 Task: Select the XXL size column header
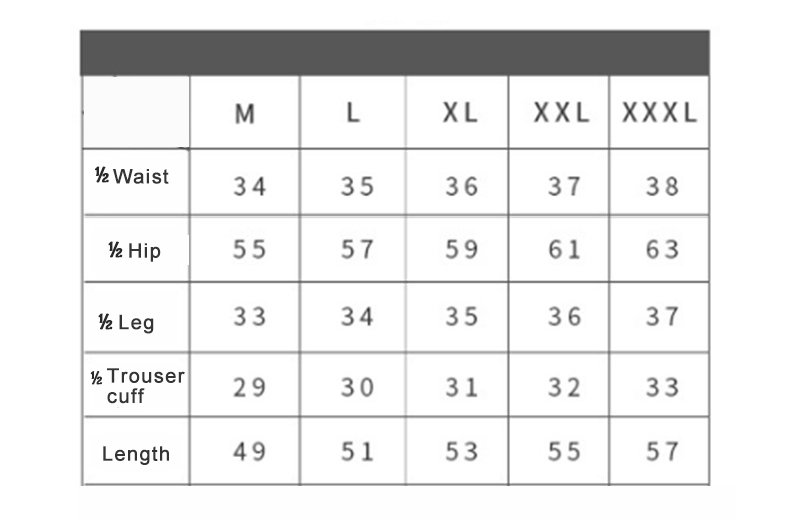click(561, 112)
